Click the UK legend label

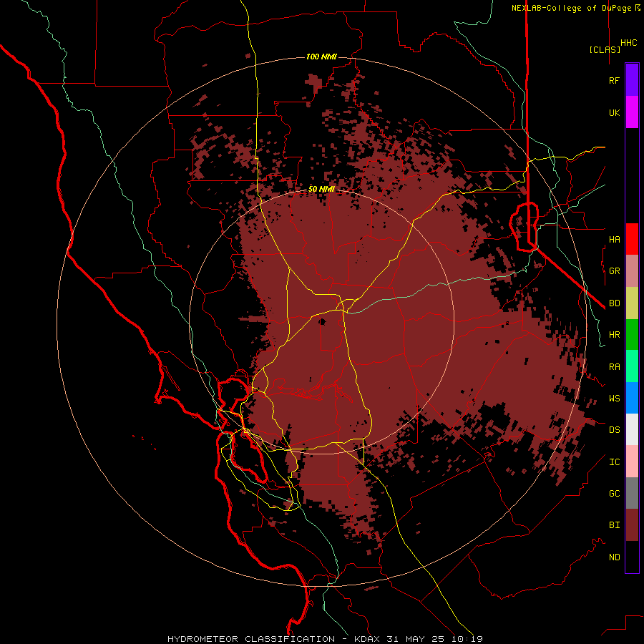(x=614, y=112)
